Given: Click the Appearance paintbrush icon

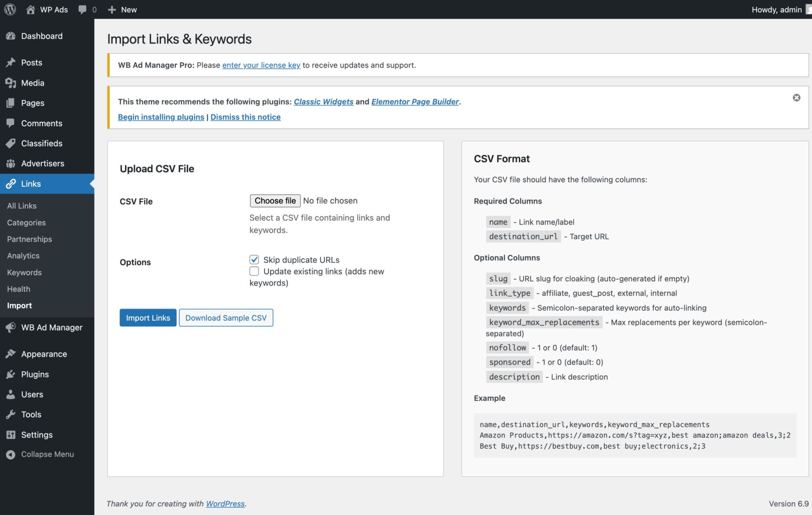Looking at the screenshot, I should pos(11,354).
